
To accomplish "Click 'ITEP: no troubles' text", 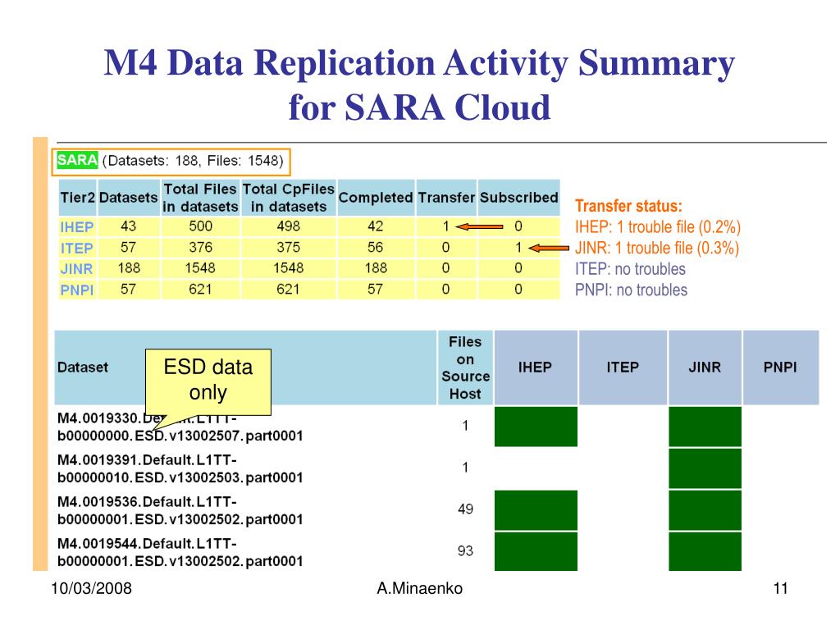I will tap(630, 269).
